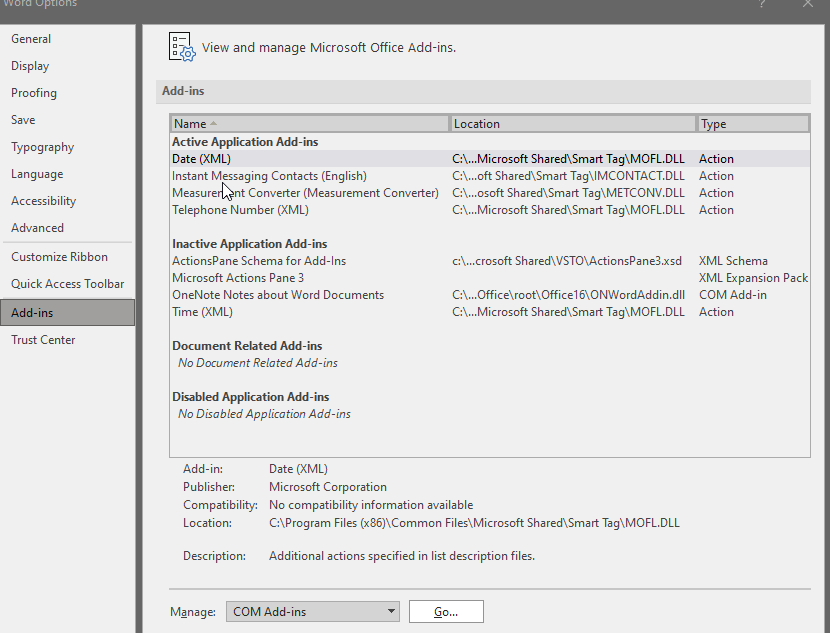The width and height of the screenshot is (830, 633).
Task: Close the Word Options dialog
Action: pos(807,4)
